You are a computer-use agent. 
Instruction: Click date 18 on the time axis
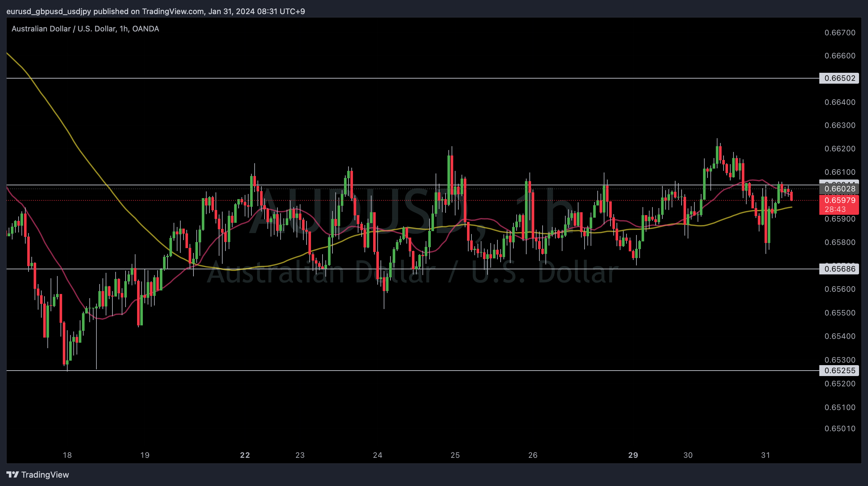[67, 455]
